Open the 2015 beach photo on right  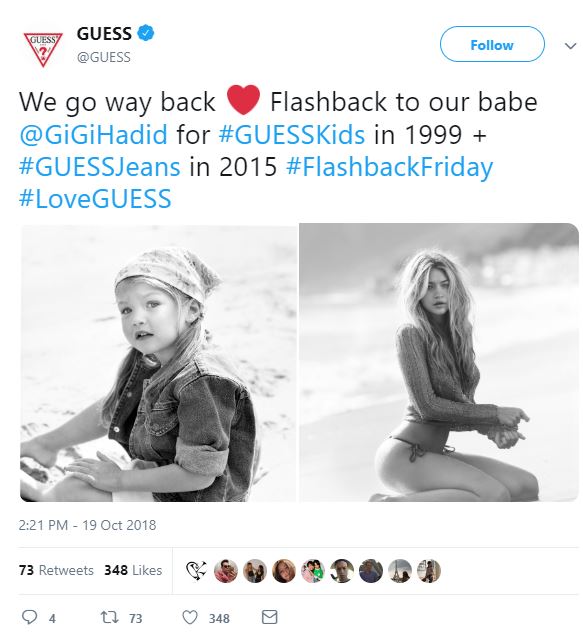(x=439, y=363)
